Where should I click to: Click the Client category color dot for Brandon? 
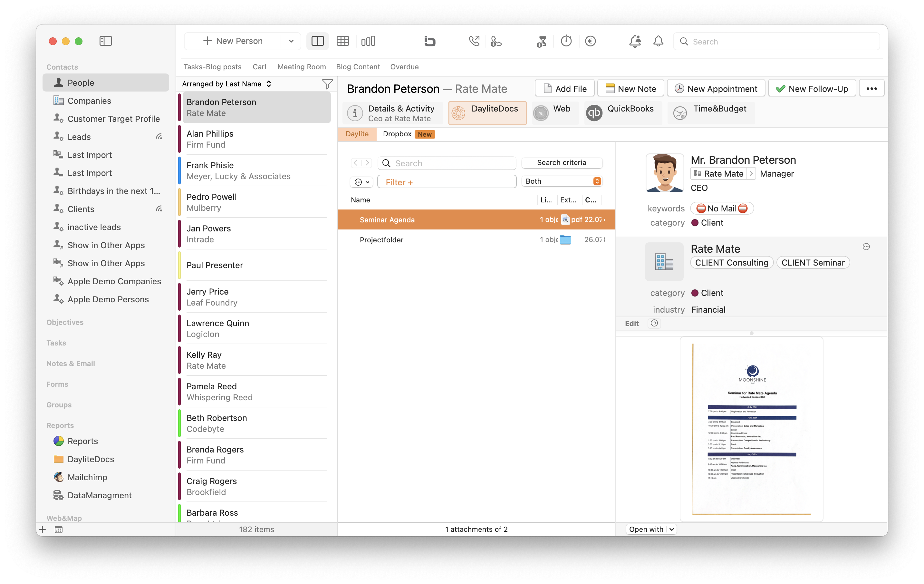(695, 223)
